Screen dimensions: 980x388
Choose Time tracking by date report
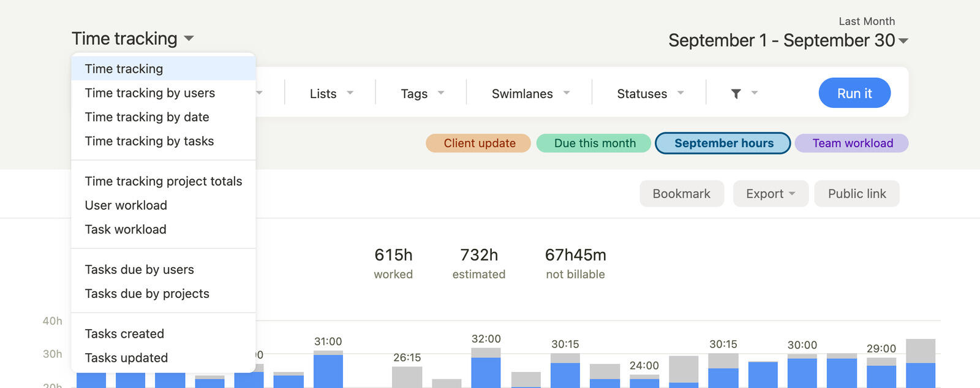pos(163,117)
